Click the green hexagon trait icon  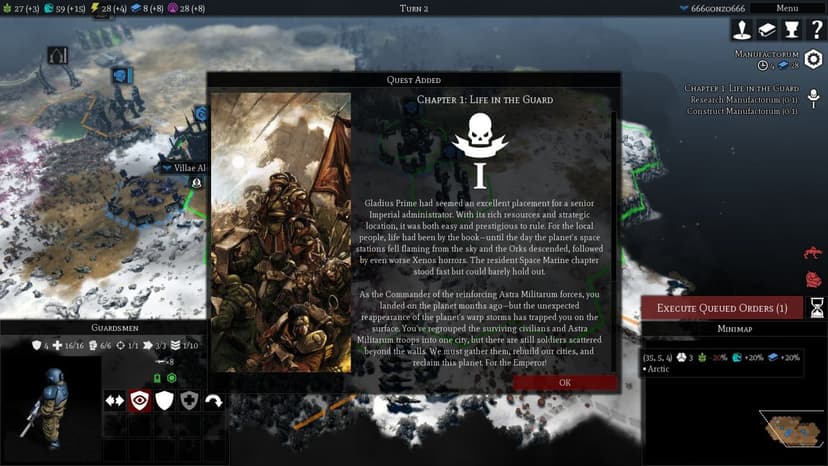click(172, 378)
